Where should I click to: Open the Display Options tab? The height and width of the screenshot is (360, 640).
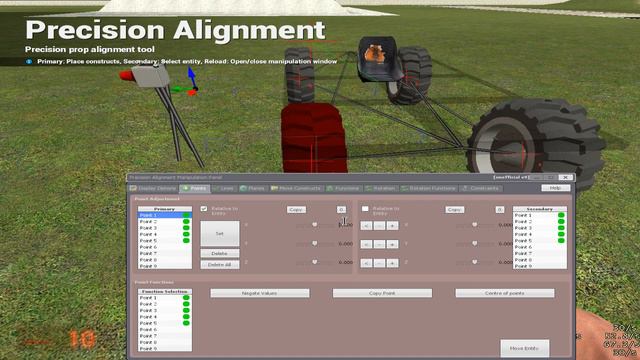[153, 189]
